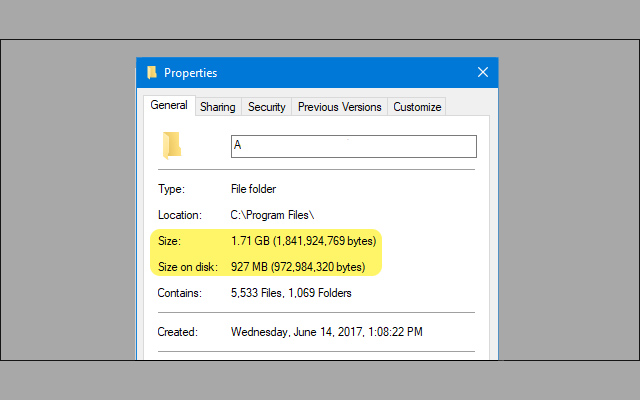The image size is (640, 400).
Task: Click the folder name input field
Action: pyautogui.click(x=353, y=146)
